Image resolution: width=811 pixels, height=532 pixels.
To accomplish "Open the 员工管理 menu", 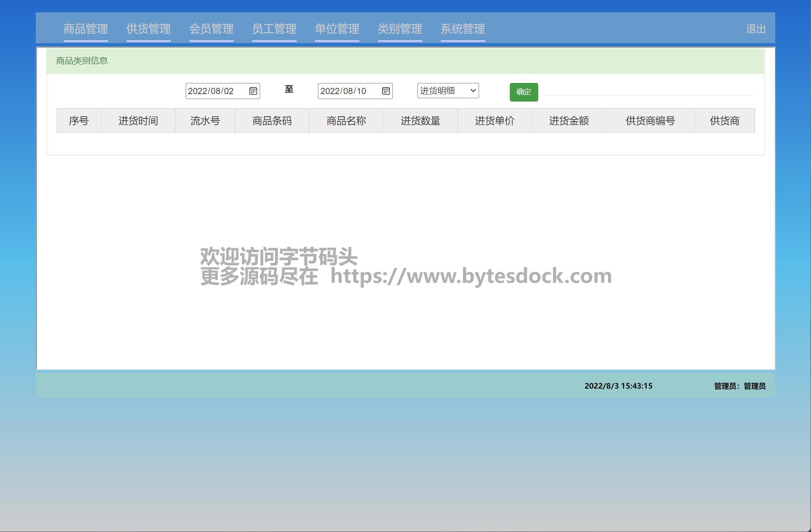I will pyautogui.click(x=274, y=29).
